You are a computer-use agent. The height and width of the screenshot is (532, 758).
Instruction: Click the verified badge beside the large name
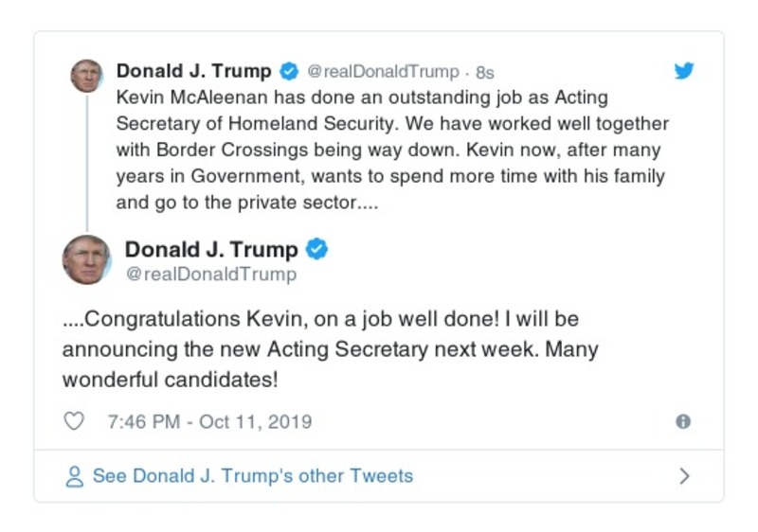[x=317, y=250]
